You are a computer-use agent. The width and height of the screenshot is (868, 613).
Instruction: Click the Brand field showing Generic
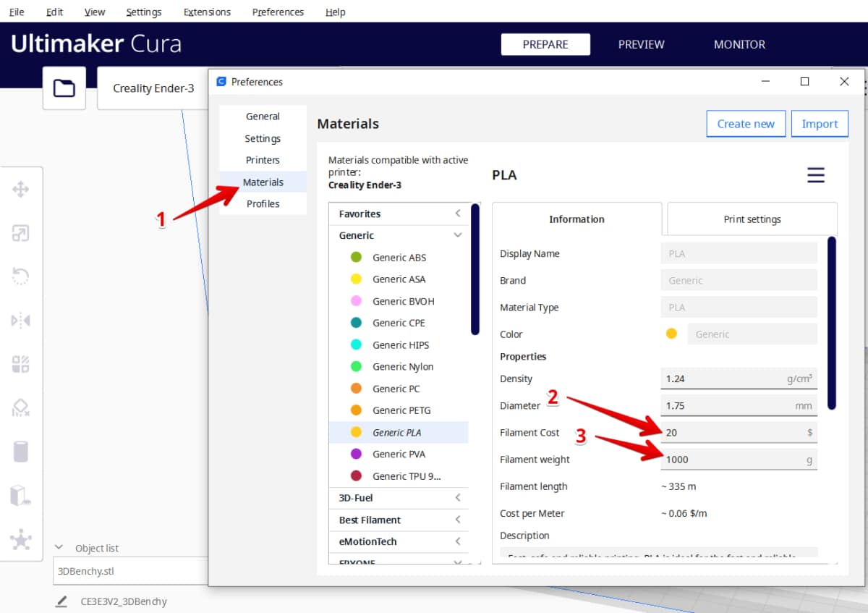point(739,280)
